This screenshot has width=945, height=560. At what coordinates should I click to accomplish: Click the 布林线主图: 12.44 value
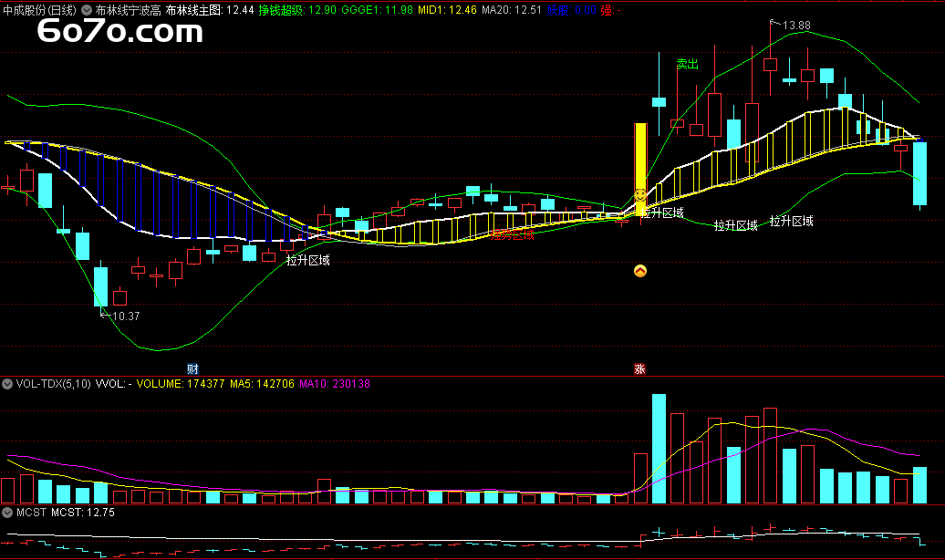pos(210,10)
